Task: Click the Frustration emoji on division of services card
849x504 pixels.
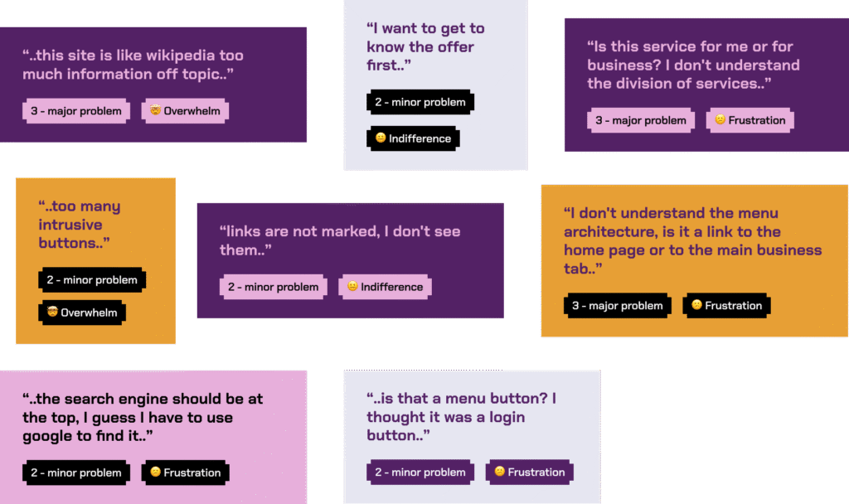Action: pyautogui.click(x=720, y=119)
